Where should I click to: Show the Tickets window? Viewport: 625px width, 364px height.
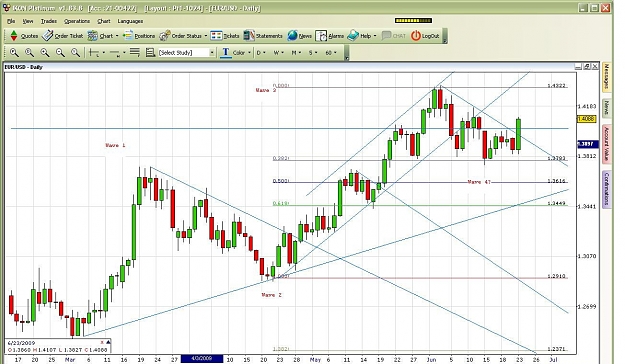click(225, 36)
